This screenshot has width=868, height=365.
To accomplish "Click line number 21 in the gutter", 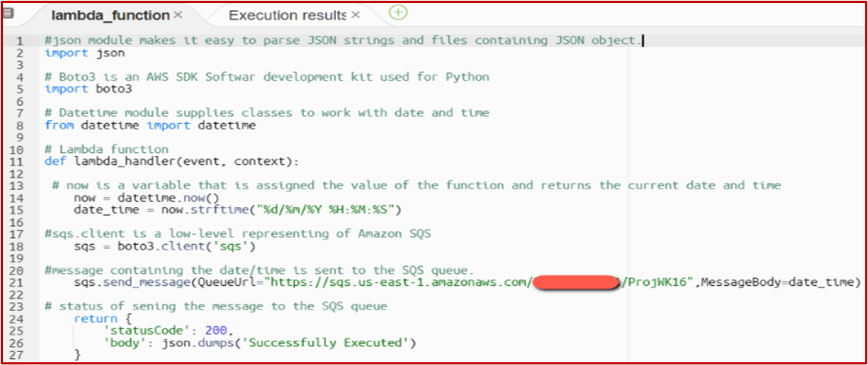I will 17,282.
